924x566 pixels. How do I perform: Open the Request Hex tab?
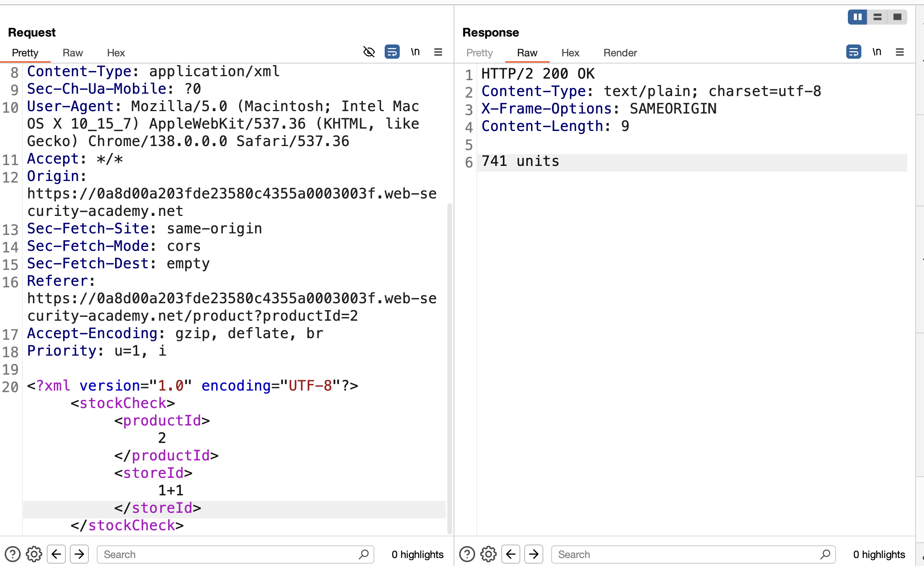[x=116, y=53]
